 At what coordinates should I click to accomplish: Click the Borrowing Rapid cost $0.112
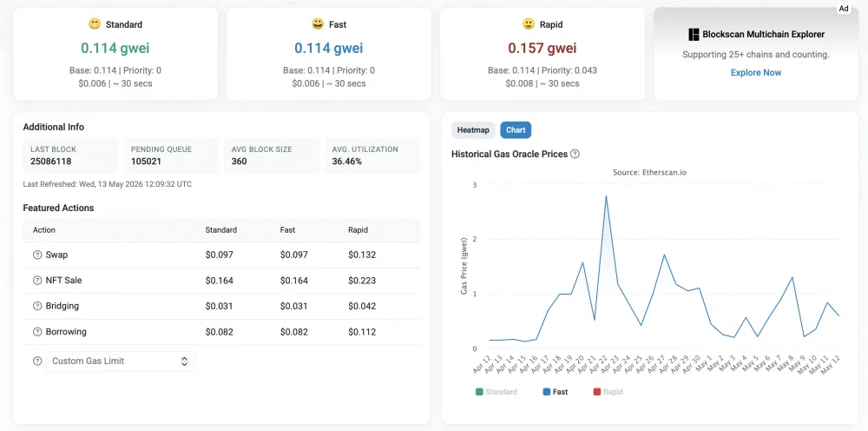362,332
